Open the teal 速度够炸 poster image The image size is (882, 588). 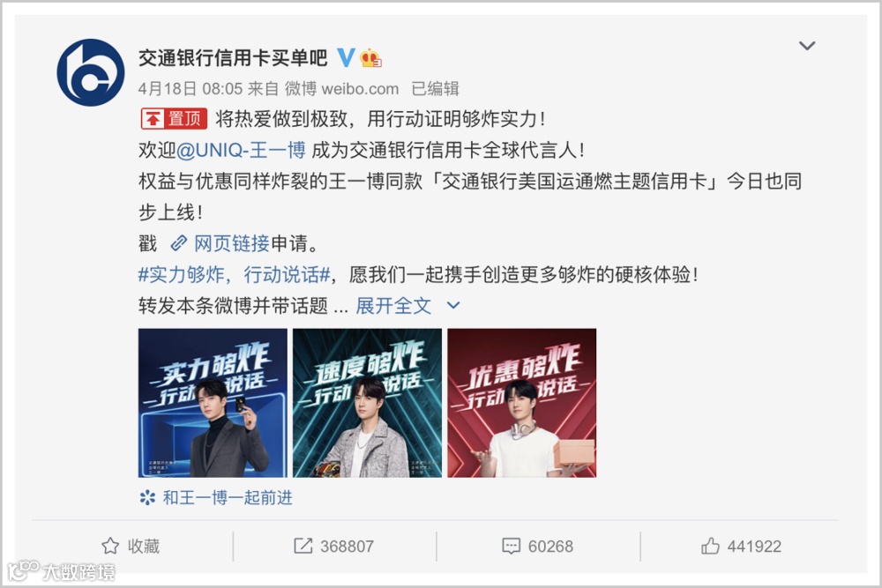click(x=367, y=403)
